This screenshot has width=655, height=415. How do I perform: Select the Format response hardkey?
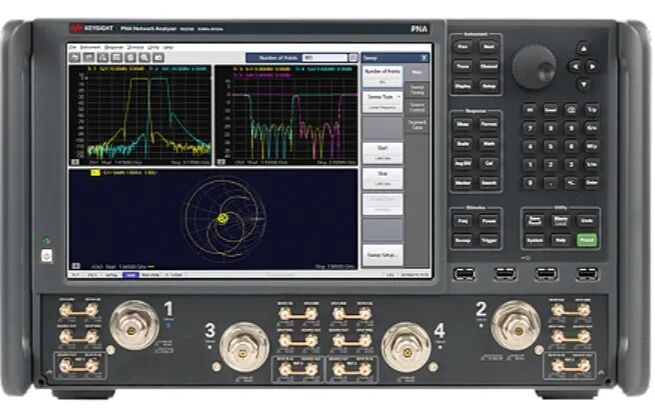point(488,124)
